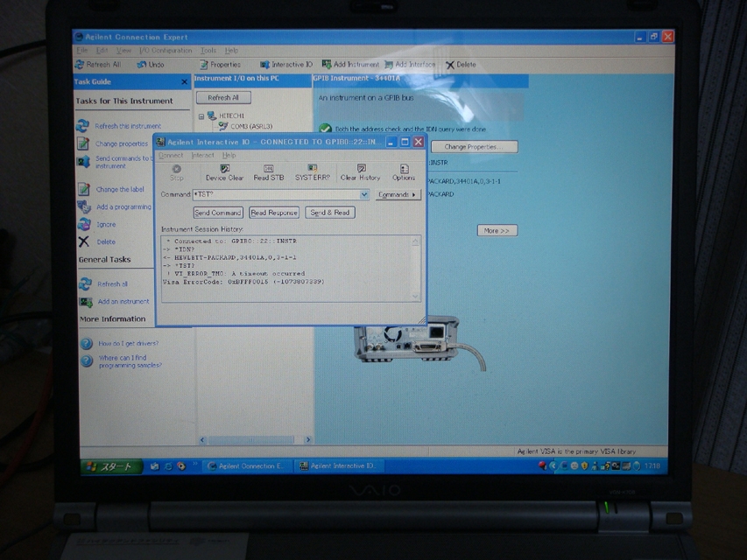Screen dimensions: 747x560
Task: Click the Send Command button
Action: pos(218,213)
